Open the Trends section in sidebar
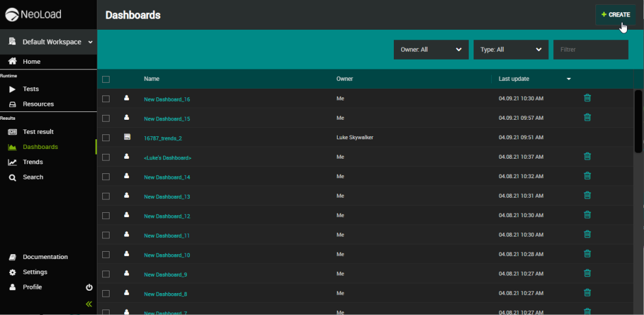 point(33,162)
